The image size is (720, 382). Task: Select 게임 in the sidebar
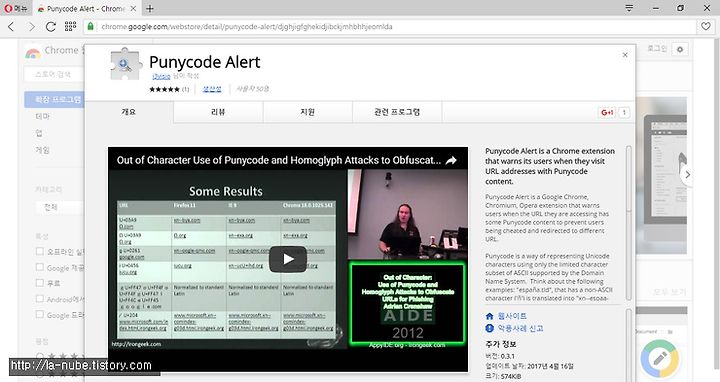42,150
